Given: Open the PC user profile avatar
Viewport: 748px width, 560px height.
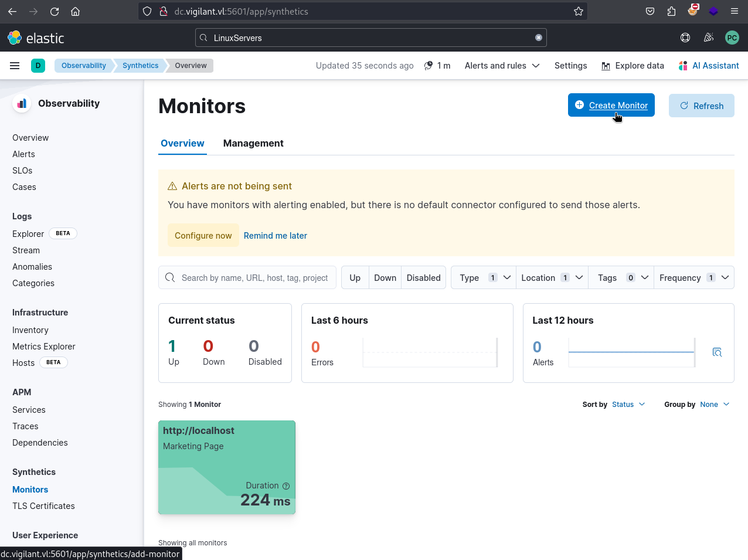Looking at the screenshot, I should 732,38.
